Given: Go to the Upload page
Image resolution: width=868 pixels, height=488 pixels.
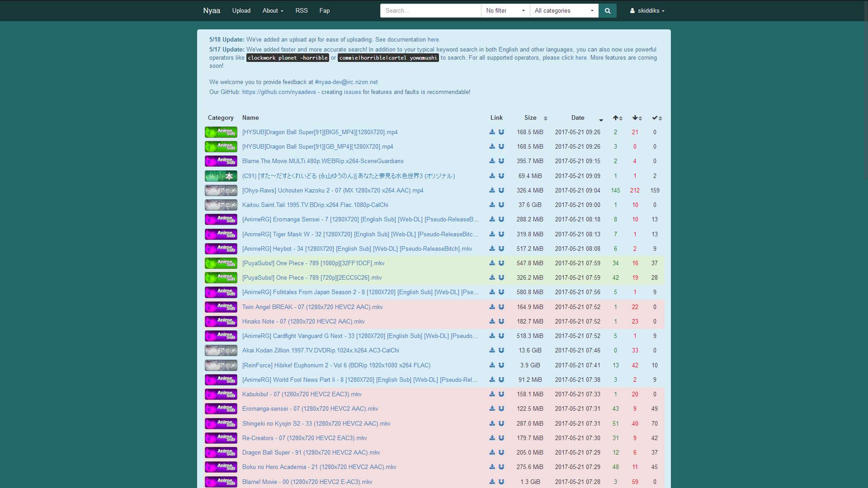Looking at the screenshot, I should (x=241, y=10).
